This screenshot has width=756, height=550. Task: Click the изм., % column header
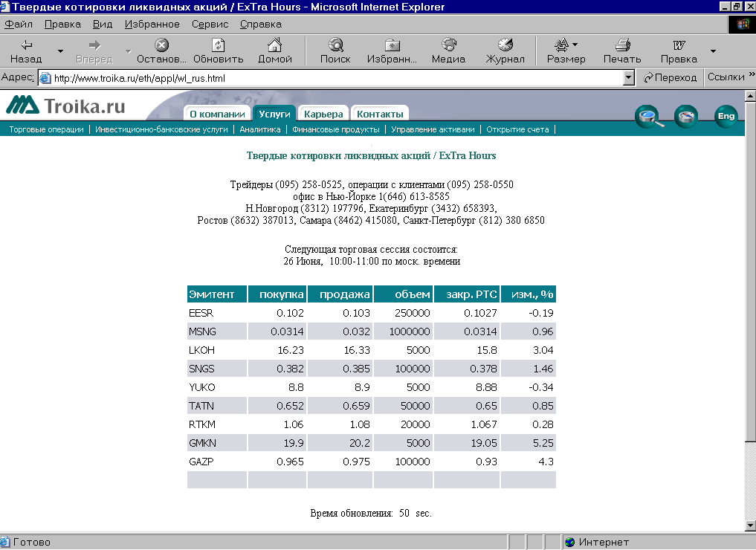point(529,294)
